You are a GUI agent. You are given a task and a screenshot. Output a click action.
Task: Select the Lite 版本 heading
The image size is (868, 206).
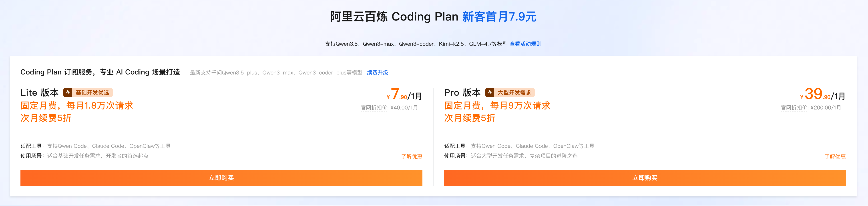click(39, 93)
